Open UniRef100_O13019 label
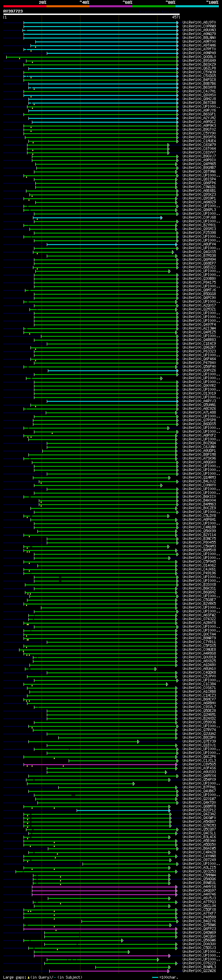Image resolution: width=222 pixels, height=980 pixels. [199, 394]
